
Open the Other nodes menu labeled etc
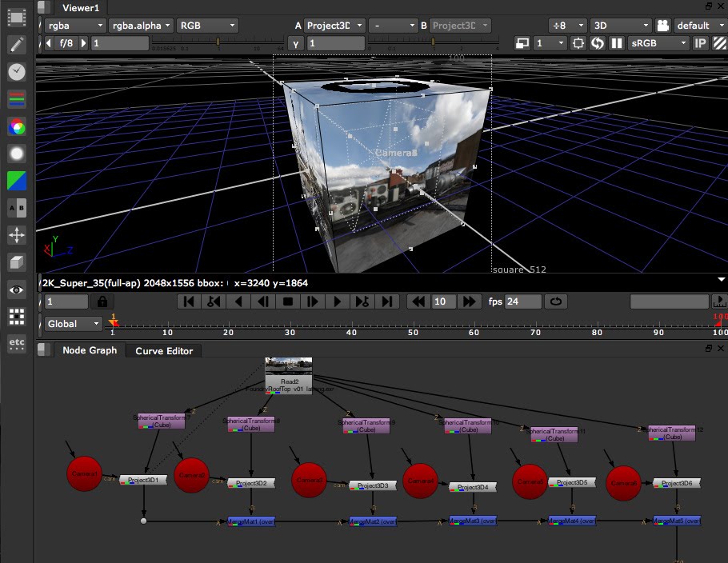(17, 344)
